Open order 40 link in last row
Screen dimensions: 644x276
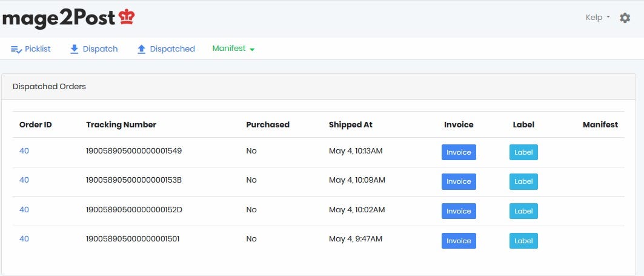(x=24, y=239)
